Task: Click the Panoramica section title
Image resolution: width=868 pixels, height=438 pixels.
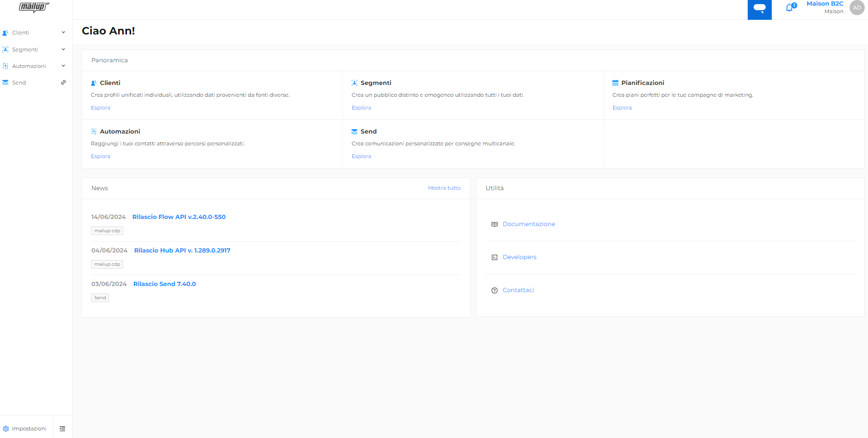Action: (x=109, y=60)
